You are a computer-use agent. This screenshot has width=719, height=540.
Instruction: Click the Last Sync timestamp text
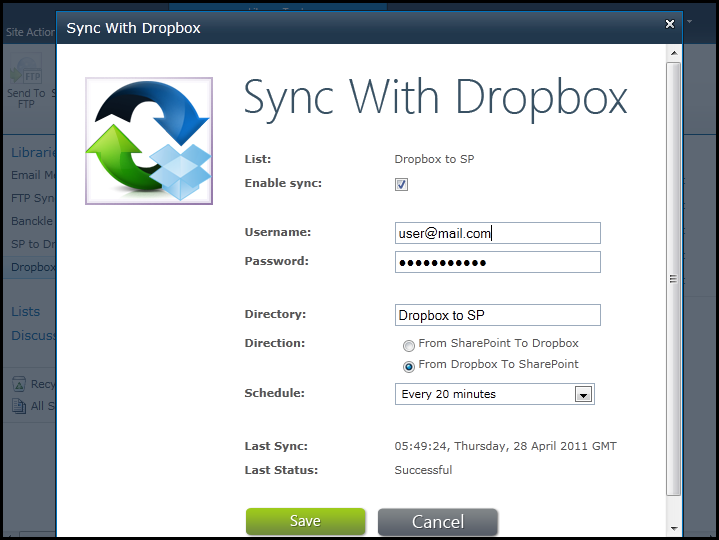tap(505, 446)
